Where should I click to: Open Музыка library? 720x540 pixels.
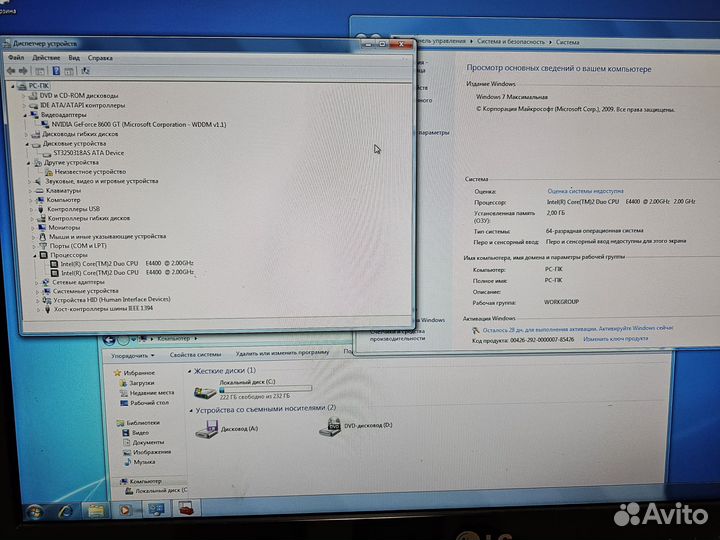[144, 462]
